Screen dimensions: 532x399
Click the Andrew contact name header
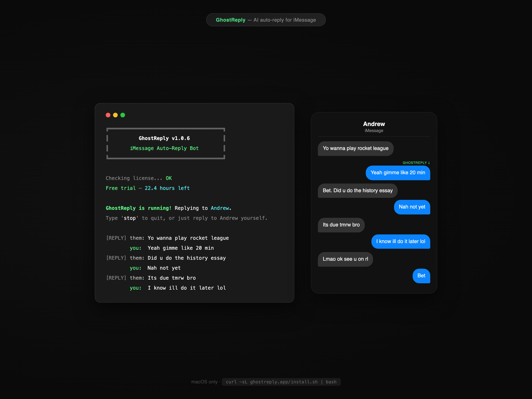coord(374,124)
